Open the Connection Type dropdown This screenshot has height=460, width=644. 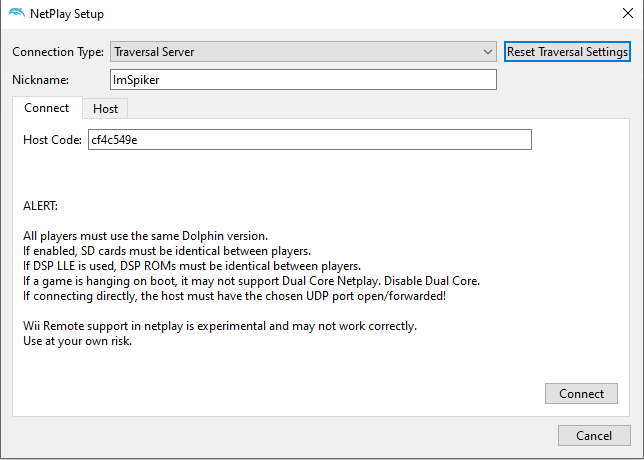click(303, 52)
